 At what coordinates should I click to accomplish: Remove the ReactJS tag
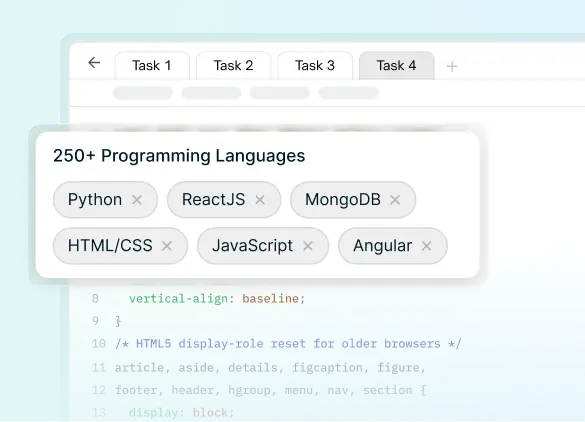pyautogui.click(x=260, y=200)
